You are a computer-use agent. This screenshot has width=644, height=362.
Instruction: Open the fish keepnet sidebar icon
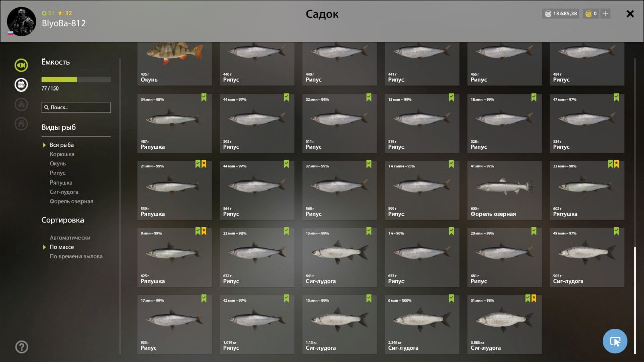pos(21,65)
